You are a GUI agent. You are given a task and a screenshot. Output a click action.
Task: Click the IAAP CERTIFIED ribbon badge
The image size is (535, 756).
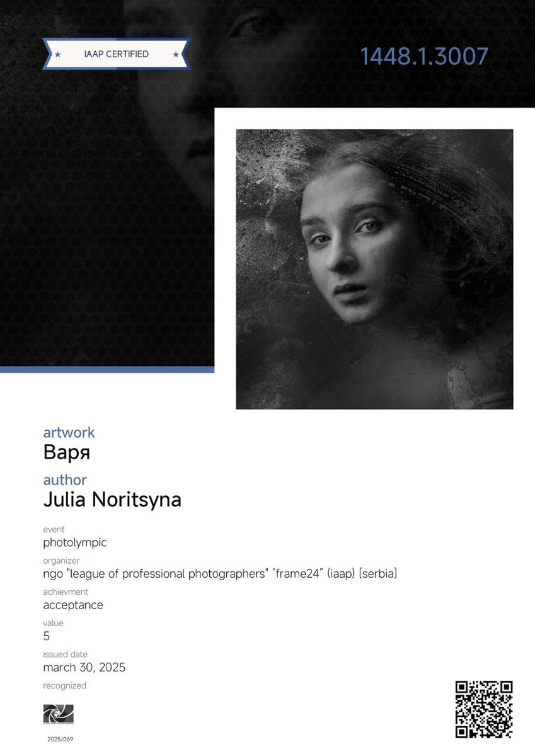[117, 54]
